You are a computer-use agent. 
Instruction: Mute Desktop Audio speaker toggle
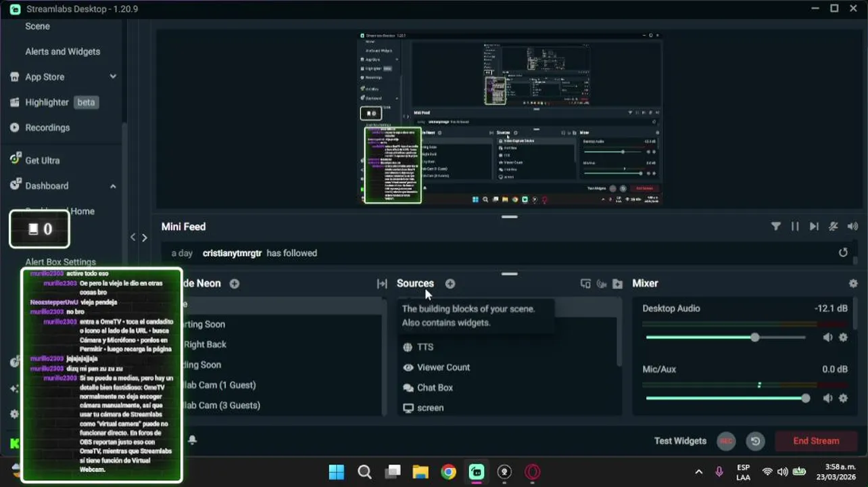827,338
